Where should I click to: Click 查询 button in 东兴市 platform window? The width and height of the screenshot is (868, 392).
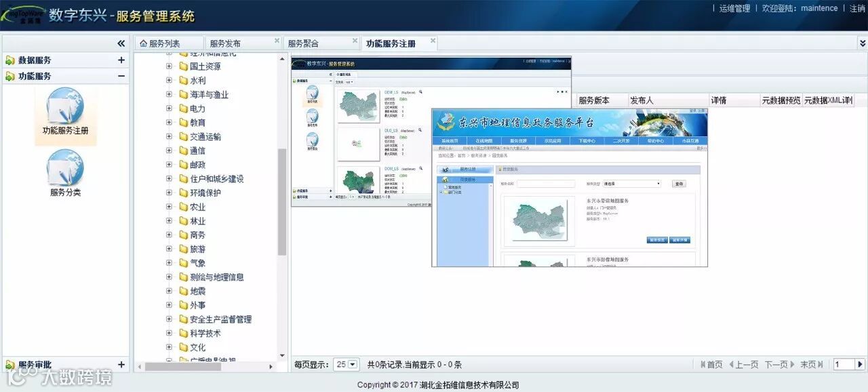click(x=679, y=184)
